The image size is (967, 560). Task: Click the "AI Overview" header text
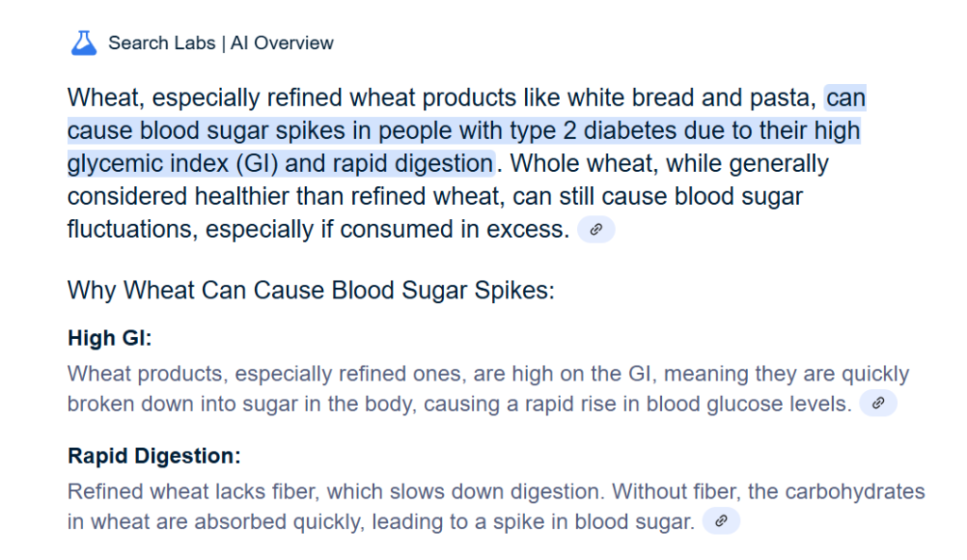point(281,42)
